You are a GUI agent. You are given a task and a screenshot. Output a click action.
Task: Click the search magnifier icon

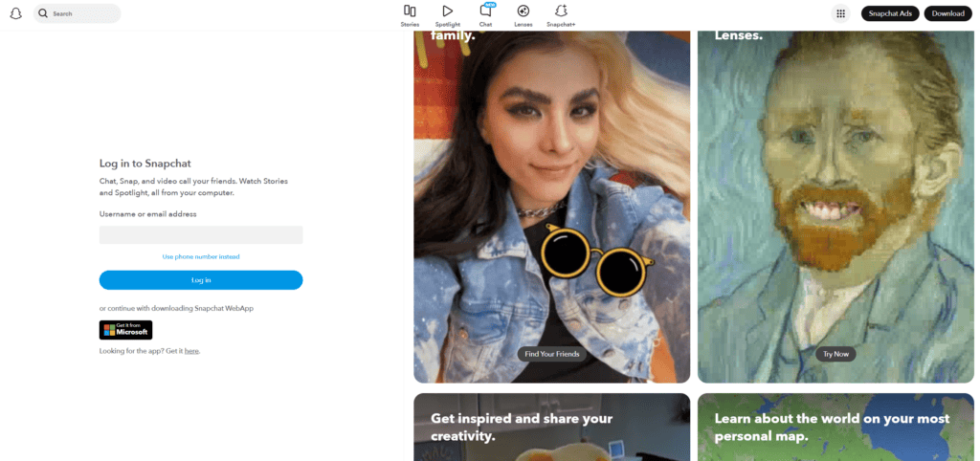43,13
